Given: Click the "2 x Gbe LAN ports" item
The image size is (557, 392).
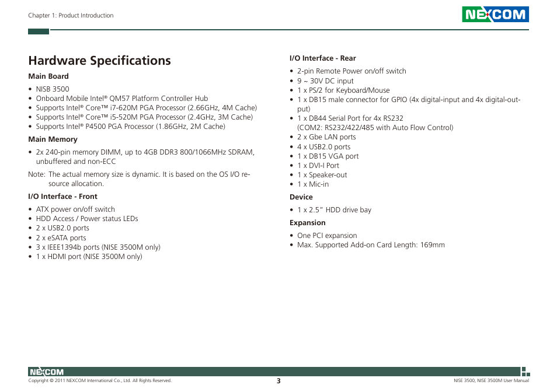Looking at the screenshot, I should pyautogui.click(x=326, y=137).
